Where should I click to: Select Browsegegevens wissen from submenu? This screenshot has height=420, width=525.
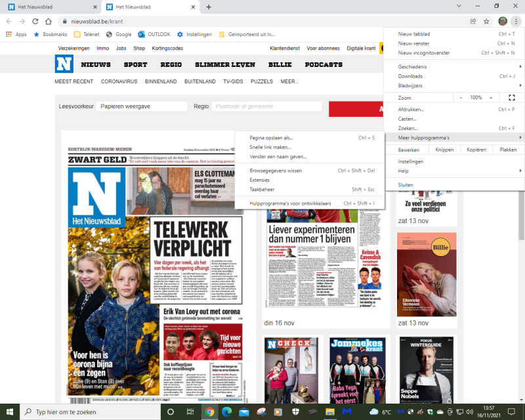tap(276, 170)
